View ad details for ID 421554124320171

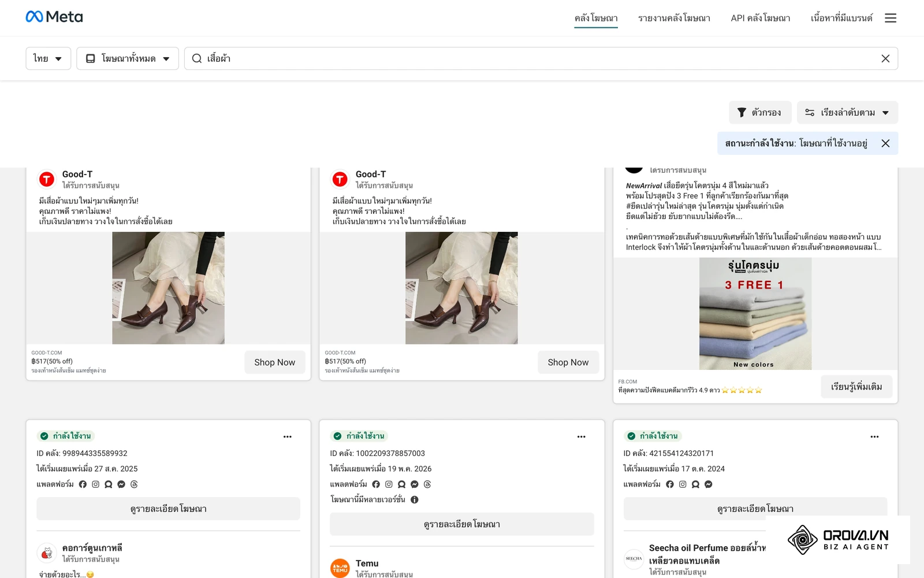(755, 509)
